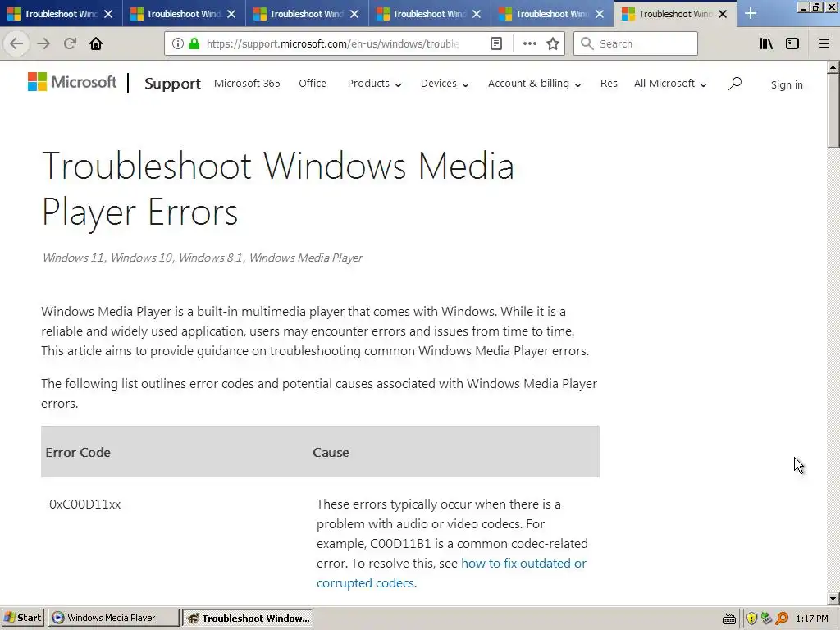Click the magnifier tray icon
840x630 pixels.
(782, 619)
